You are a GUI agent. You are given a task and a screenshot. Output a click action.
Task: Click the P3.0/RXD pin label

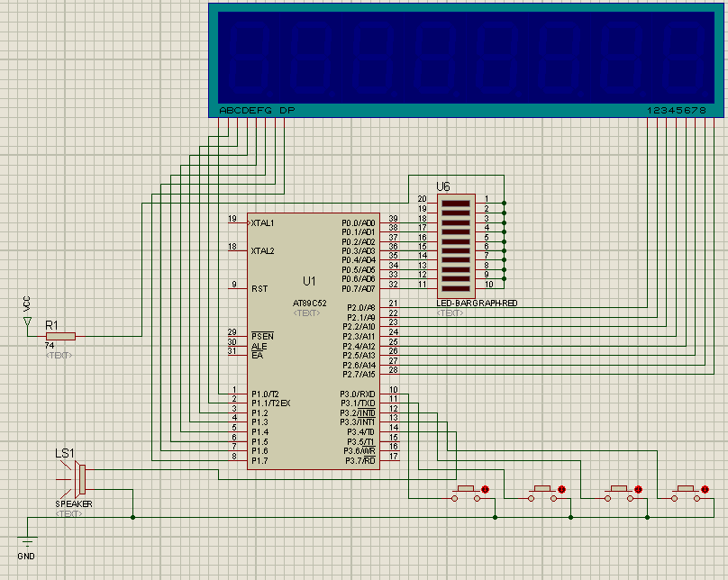(x=357, y=394)
